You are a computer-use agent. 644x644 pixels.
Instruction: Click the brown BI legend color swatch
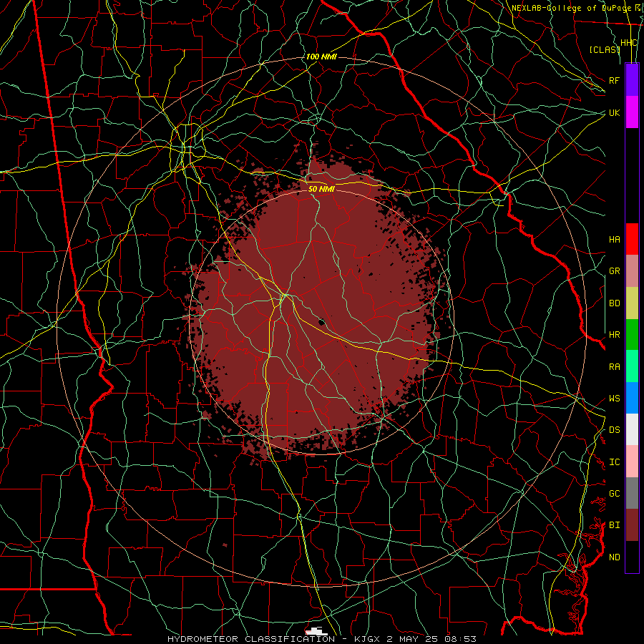(632, 525)
